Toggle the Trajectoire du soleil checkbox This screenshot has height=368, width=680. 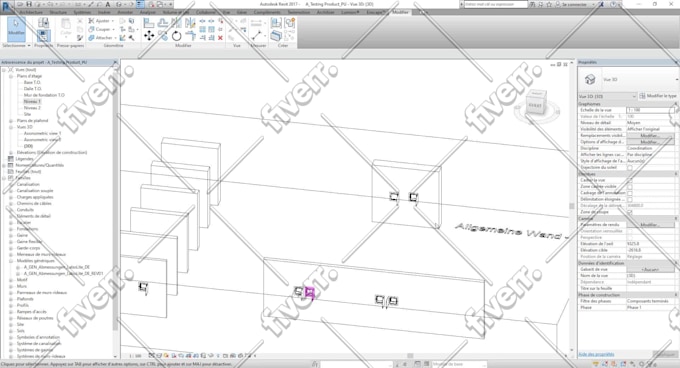tap(630, 167)
